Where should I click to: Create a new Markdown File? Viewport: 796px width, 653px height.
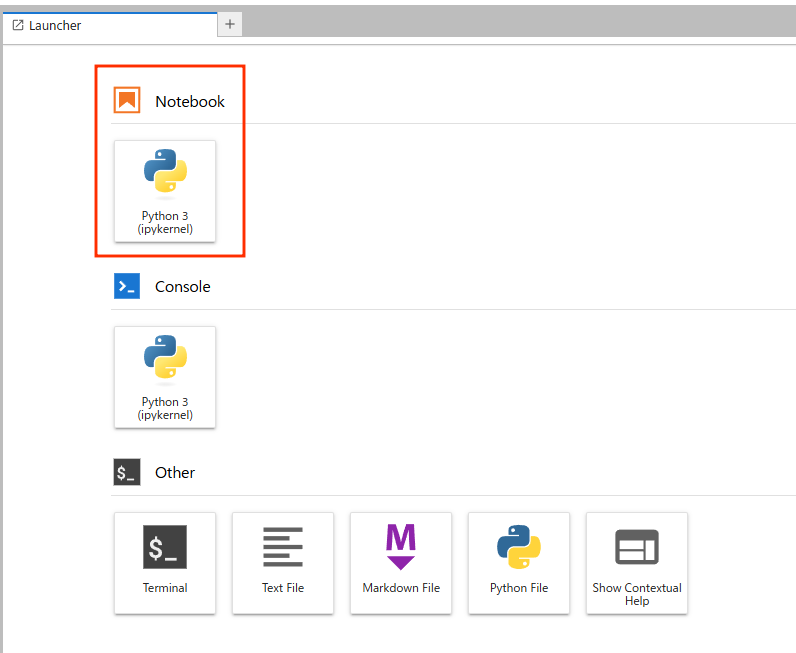click(401, 562)
